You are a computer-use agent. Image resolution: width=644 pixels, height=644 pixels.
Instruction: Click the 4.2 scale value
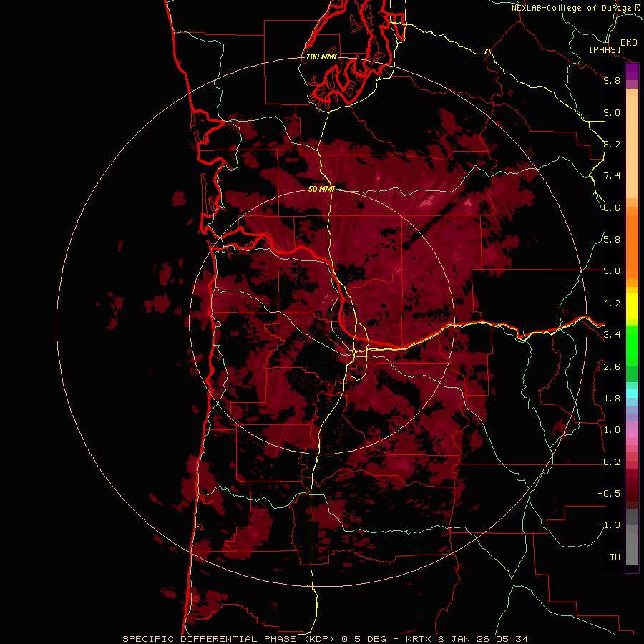(612, 303)
